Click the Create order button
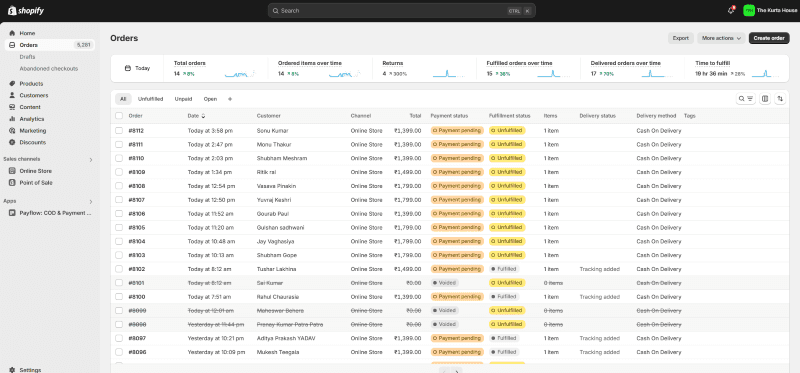Viewport: 800px width, 373px height. pyautogui.click(x=769, y=38)
